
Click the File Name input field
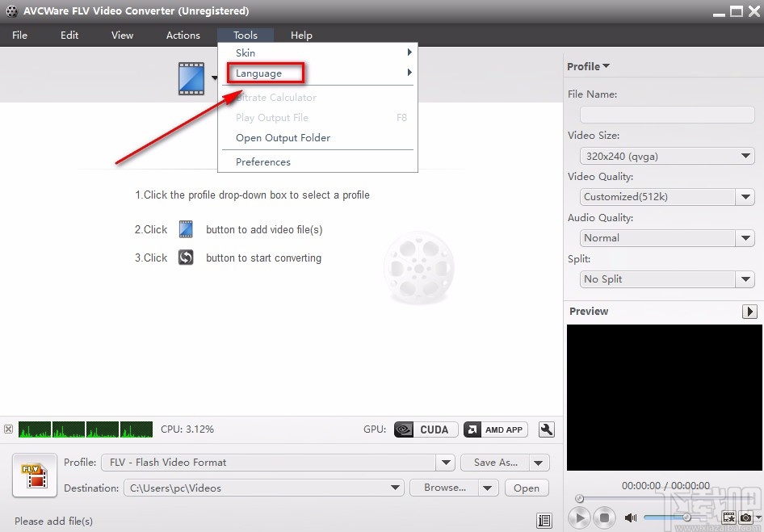pos(667,115)
